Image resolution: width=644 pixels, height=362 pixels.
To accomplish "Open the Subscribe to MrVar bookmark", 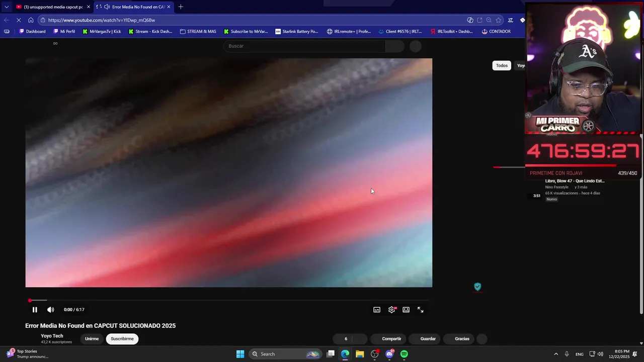I will click(x=246, y=31).
